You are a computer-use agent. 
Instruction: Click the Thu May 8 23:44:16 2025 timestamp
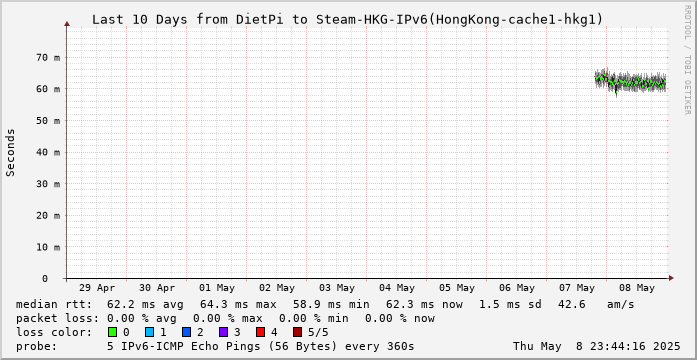[597, 346]
